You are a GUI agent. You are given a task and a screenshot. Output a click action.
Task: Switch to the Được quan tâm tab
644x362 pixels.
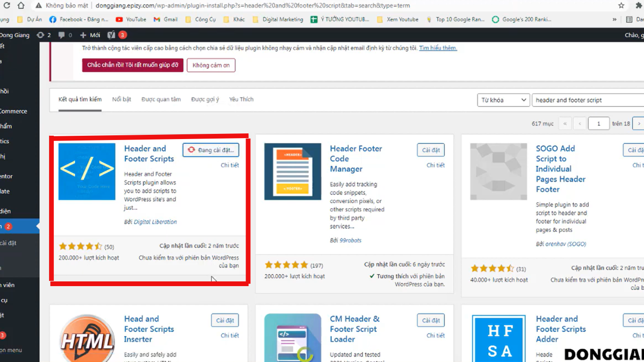161,99
